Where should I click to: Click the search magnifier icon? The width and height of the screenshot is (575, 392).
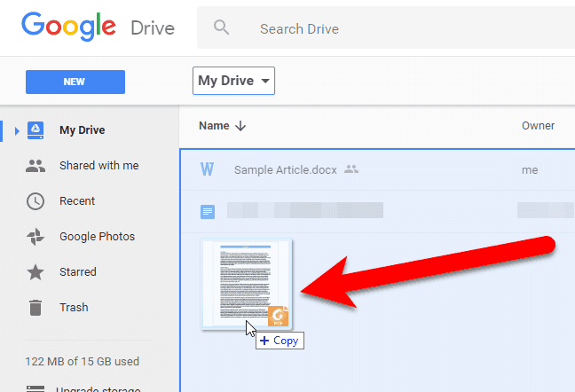pyautogui.click(x=221, y=27)
